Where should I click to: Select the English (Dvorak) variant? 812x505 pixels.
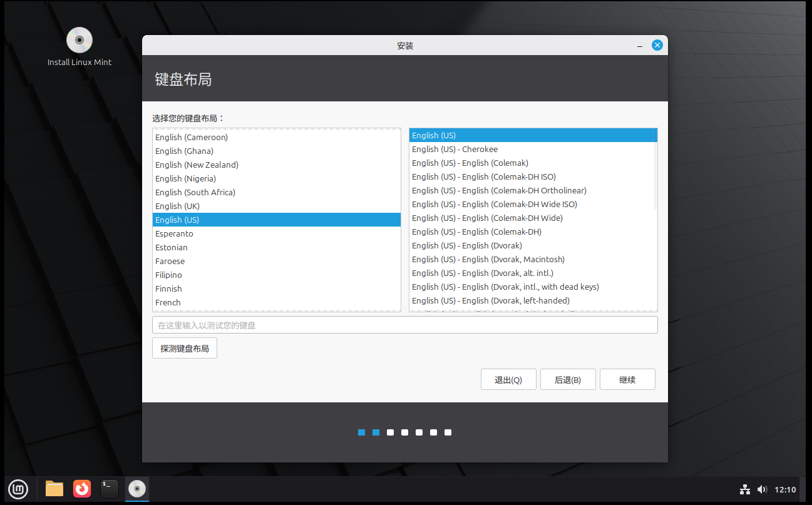(466, 245)
